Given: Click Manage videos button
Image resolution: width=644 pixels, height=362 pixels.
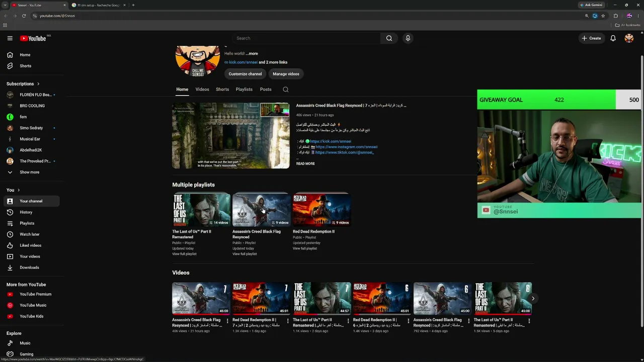Looking at the screenshot, I should click(x=286, y=74).
